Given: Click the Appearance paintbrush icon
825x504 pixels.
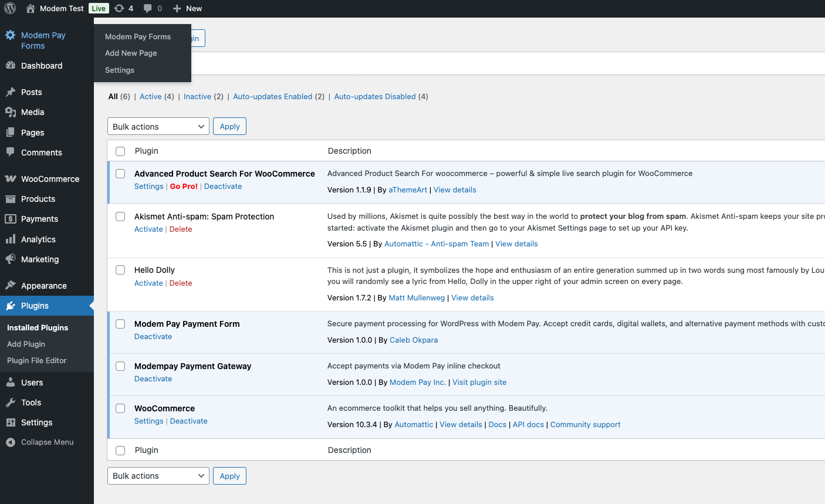Looking at the screenshot, I should point(11,286).
